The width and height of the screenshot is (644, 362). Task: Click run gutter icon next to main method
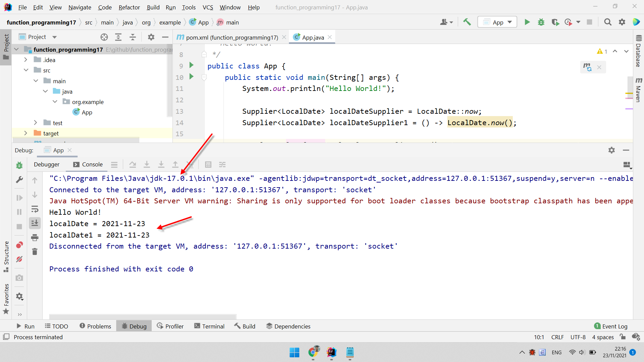[191, 76]
